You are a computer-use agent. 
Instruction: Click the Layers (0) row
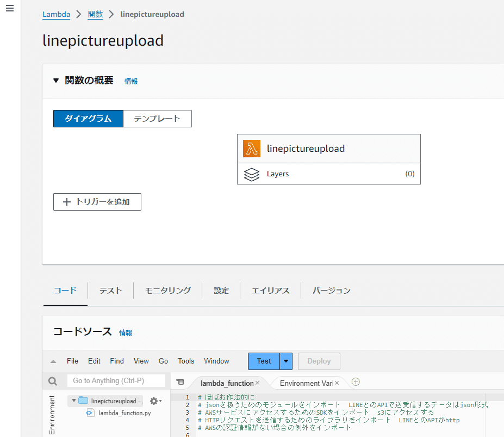coord(329,174)
